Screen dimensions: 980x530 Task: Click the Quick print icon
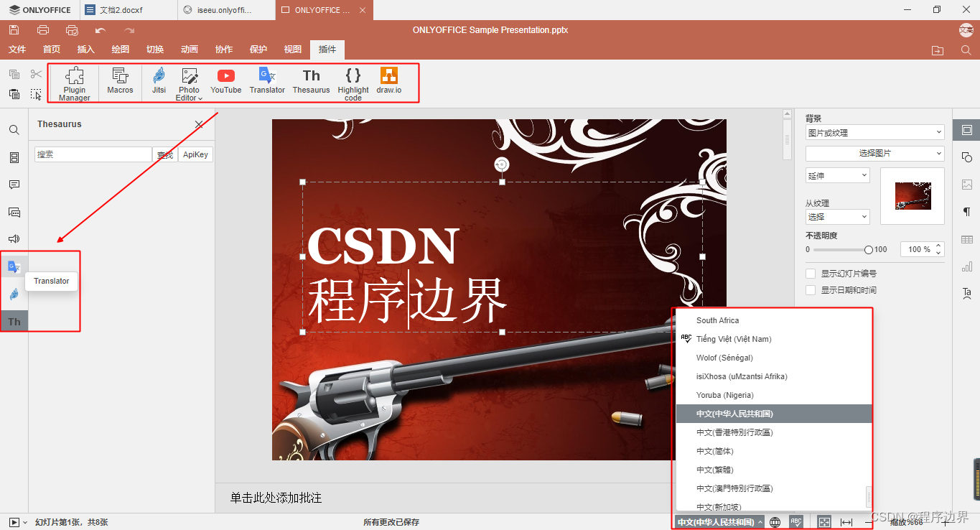click(x=72, y=29)
